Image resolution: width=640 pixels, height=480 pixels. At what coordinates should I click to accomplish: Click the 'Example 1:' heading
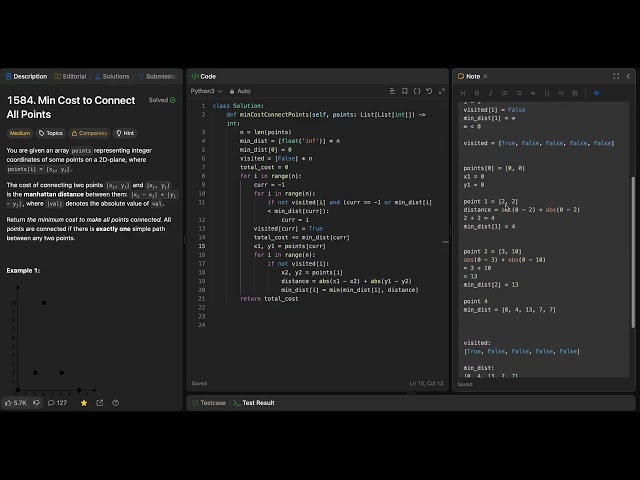[23, 271]
